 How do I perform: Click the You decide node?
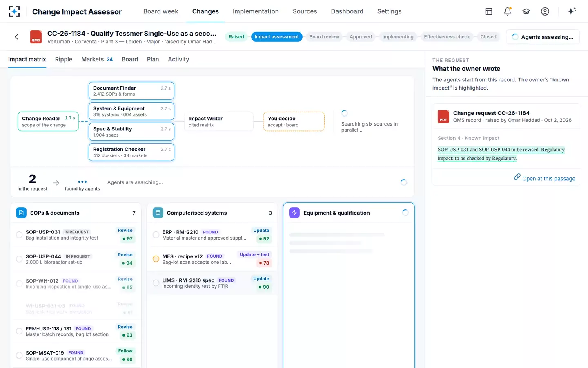[294, 121]
